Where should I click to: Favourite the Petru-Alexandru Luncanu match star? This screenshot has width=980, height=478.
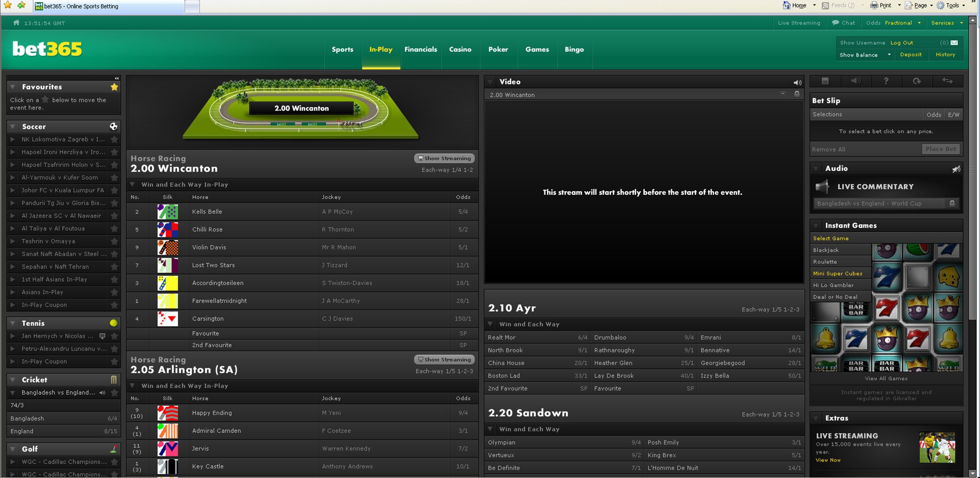[114, 349]
